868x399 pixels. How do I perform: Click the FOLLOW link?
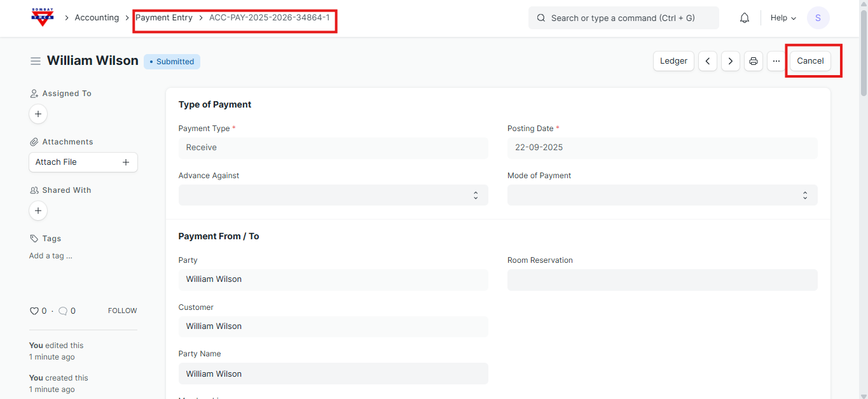(x=122, y=311)
